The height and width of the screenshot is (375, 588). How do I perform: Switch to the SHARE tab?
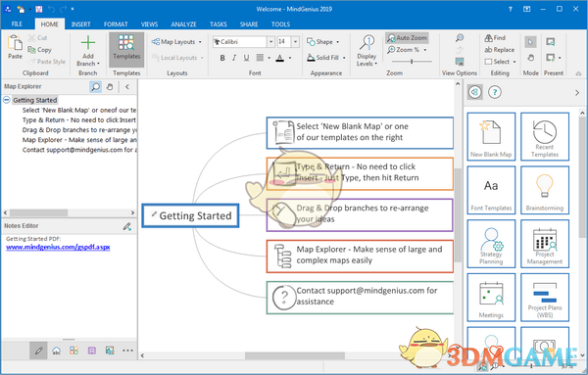pos(249,23)
